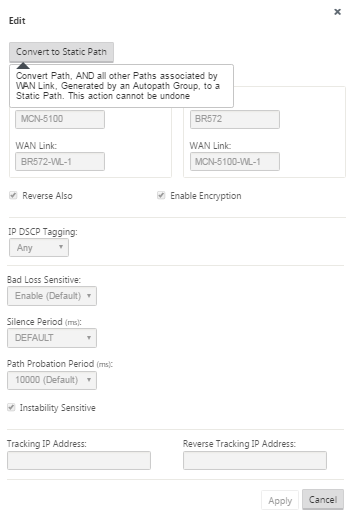Toggle the Enable Encryption checkbox
This screenshot has height=514, width=361.
tap(161, 195)
